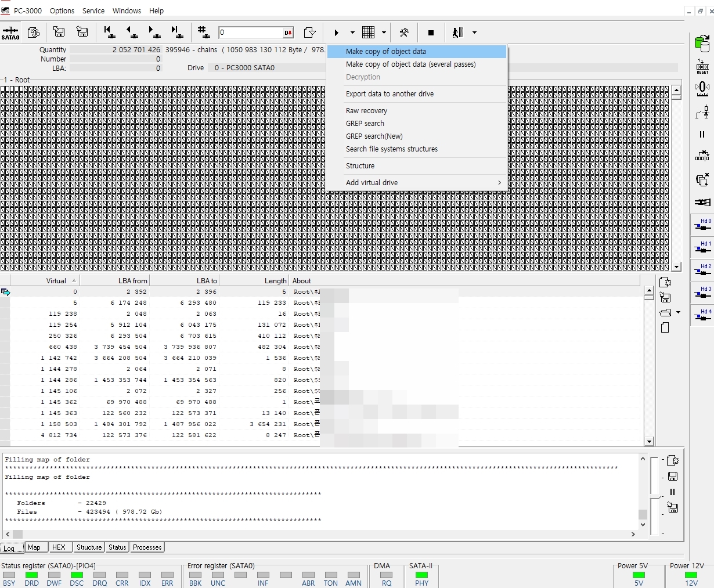Click the exit running-man icon
714x588 pixels.
coord(457,33)
